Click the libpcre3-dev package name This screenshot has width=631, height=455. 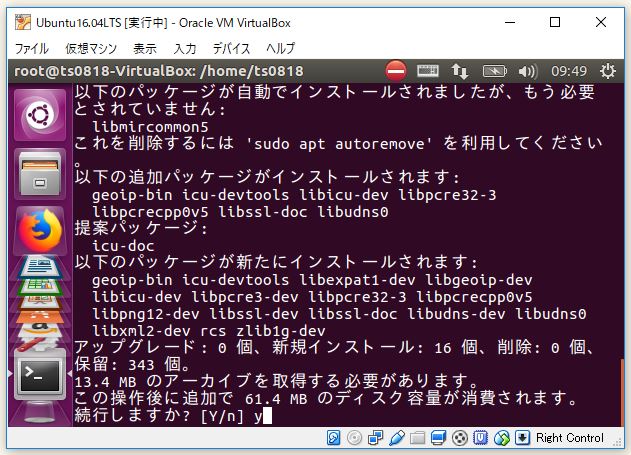click(x=245, y=297)
